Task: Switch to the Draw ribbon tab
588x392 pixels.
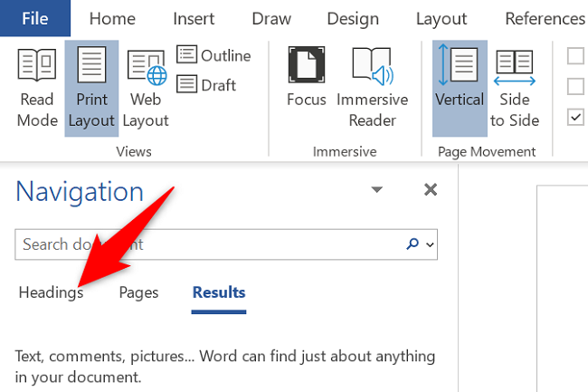Action: click(272, 18)
